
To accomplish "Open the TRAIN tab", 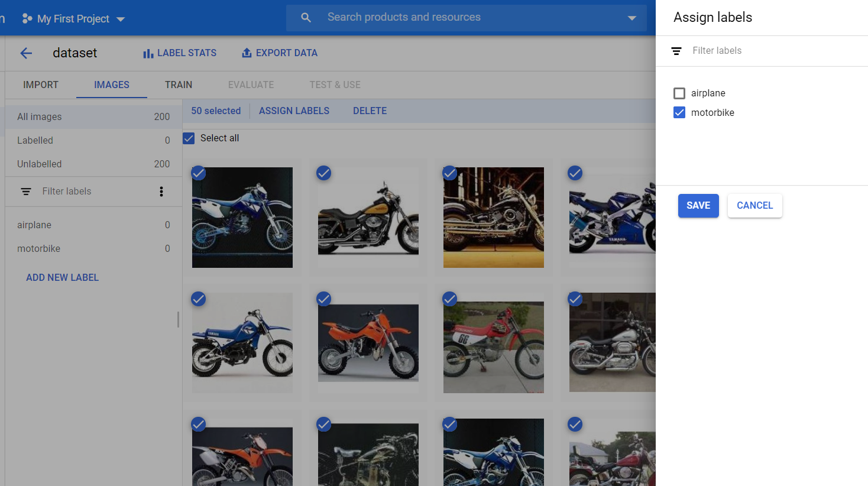I will click(179, 85).
